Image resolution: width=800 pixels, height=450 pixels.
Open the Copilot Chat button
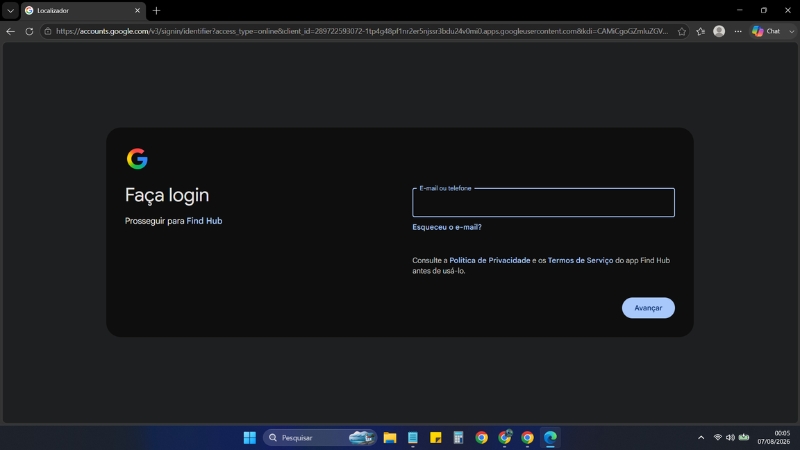(x=767, y=31)
